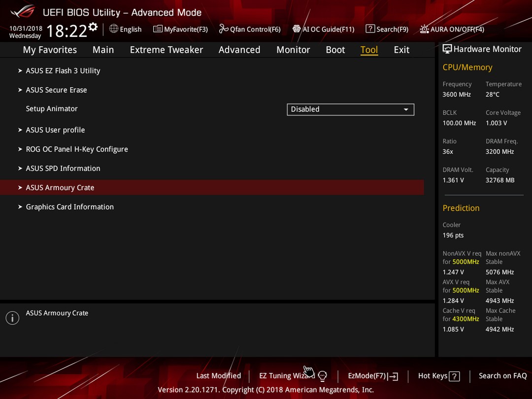Switch to EzMode(F7)
This screenshot has width=532, height=399.
coord(373,375)
